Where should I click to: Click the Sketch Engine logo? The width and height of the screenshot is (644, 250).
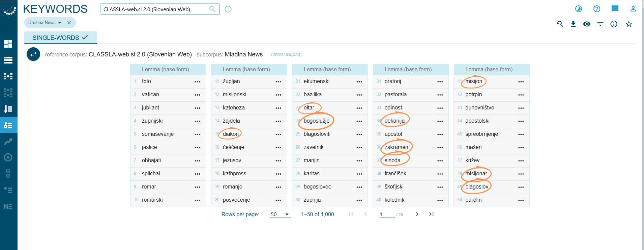(9, 10)
